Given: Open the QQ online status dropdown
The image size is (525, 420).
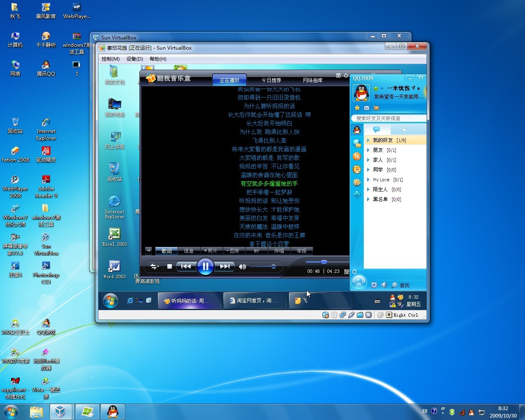Looking at the screenshot, I should pyautogui.click(x=379, y=88).
